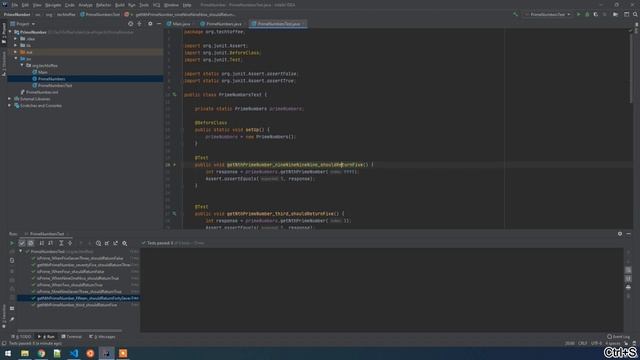Open Windows Start menu

[x=8, y=353]
